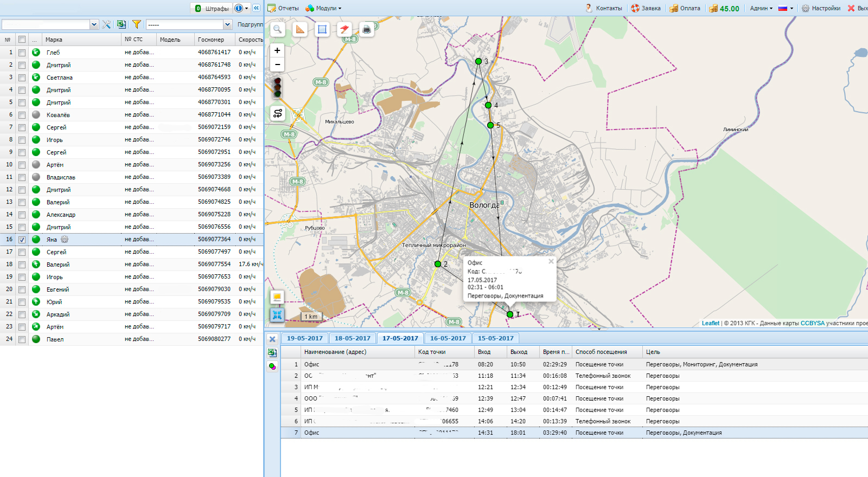This screenshot has width=868, height=477.
Task: Toggle the traffic light layer icon
Action: point(277,87)
